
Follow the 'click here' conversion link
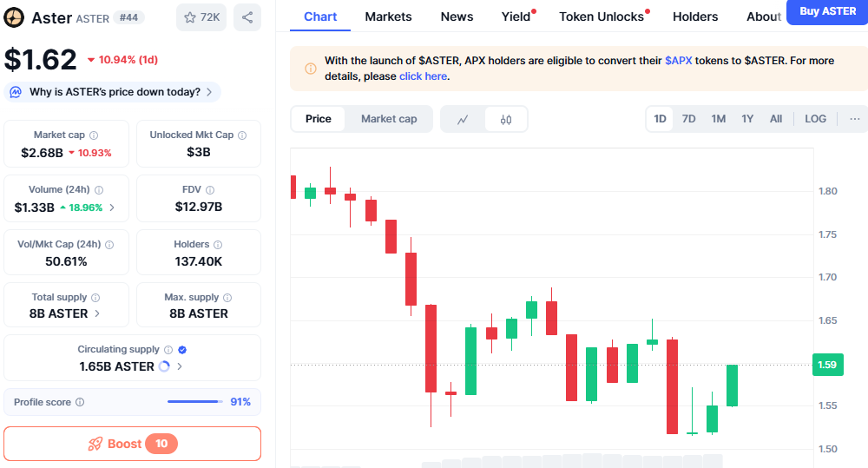pyautogui.click(x=423, y=76)
